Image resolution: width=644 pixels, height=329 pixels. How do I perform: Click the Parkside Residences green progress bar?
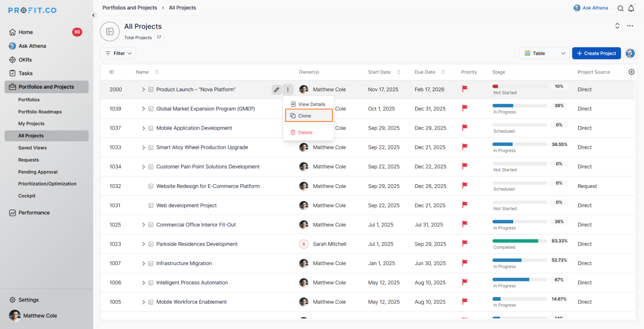(515, 241)
